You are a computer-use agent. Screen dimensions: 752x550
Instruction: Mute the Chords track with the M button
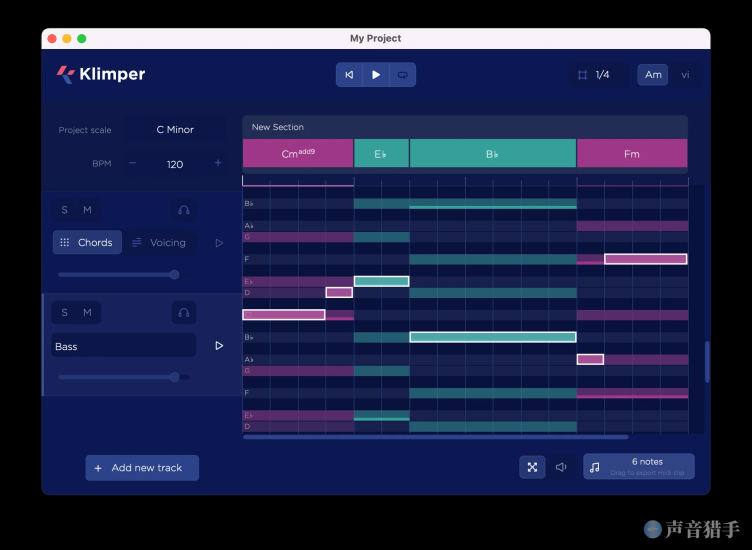[x=87, y=210]
